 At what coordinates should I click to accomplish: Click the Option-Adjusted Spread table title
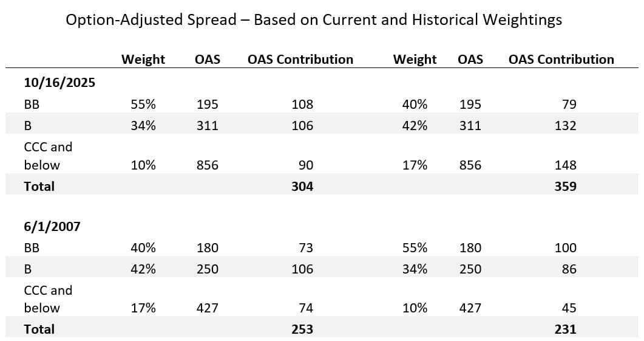point(313,19)
